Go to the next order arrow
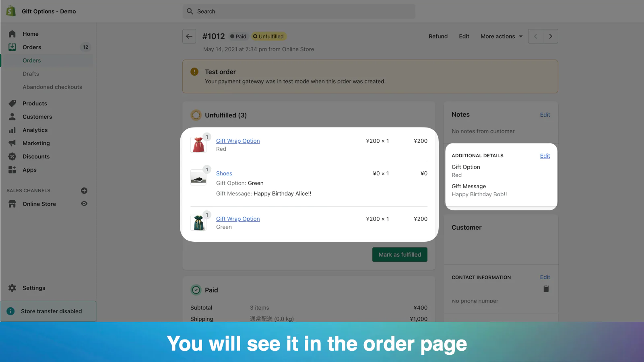The width and height of the screenshot is (644, 362). pyautogui.click(x=551, y=36)
